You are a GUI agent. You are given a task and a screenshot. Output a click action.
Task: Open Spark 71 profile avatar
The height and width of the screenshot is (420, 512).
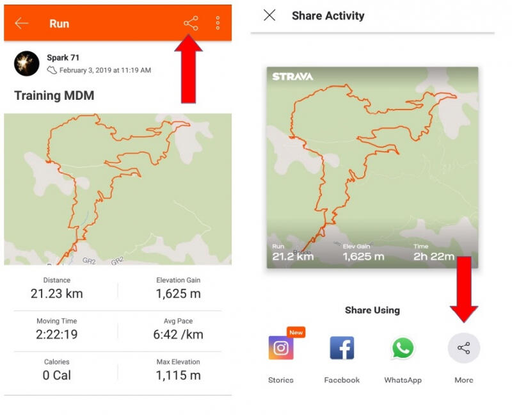click(27, 64)
